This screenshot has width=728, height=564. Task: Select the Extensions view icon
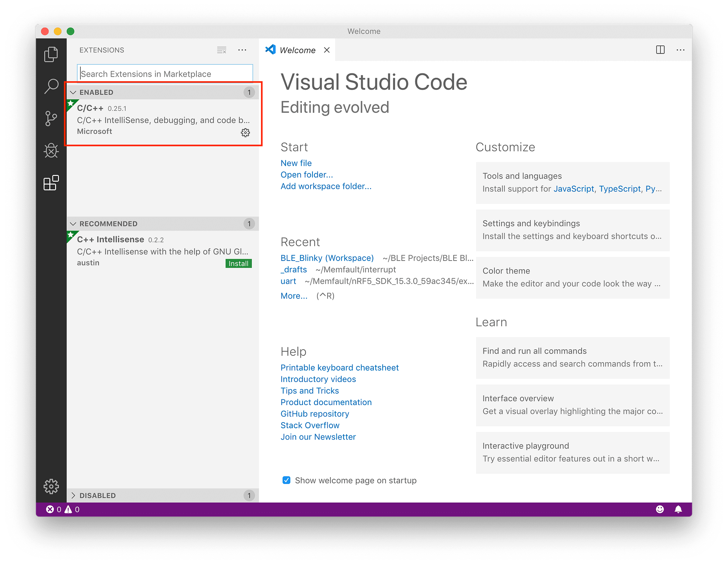pyautogui.click(x=51, y=183)
